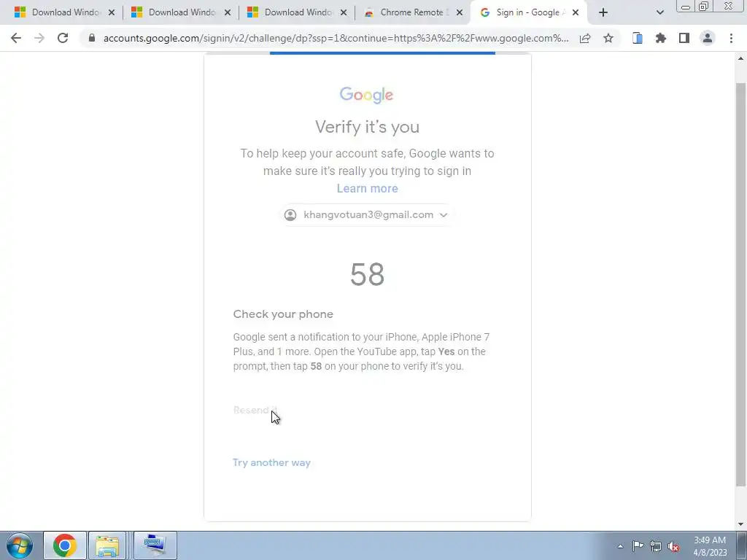Open Windows Explorer from taskbar
This screenshot has height=560, width=747.
coord(108,545)
